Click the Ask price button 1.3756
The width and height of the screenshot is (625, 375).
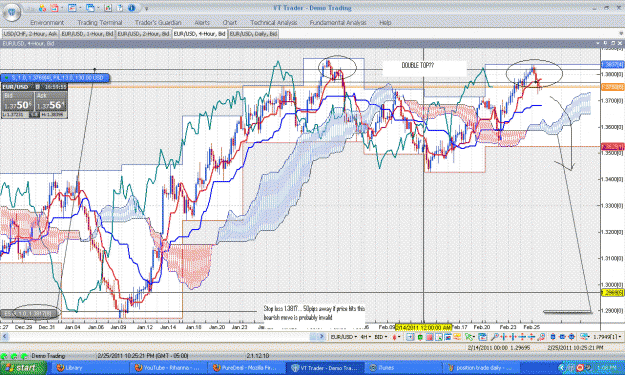[x=51, y=102]
